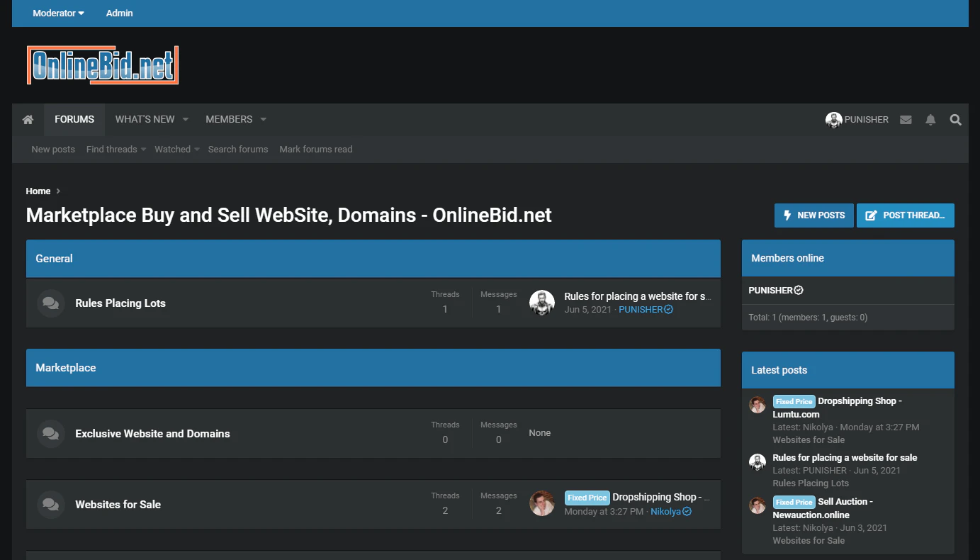Click the Fixed Price label in the Websites for Sale row
The height and width of the screenshot is (560, 980).
[587, 498]
